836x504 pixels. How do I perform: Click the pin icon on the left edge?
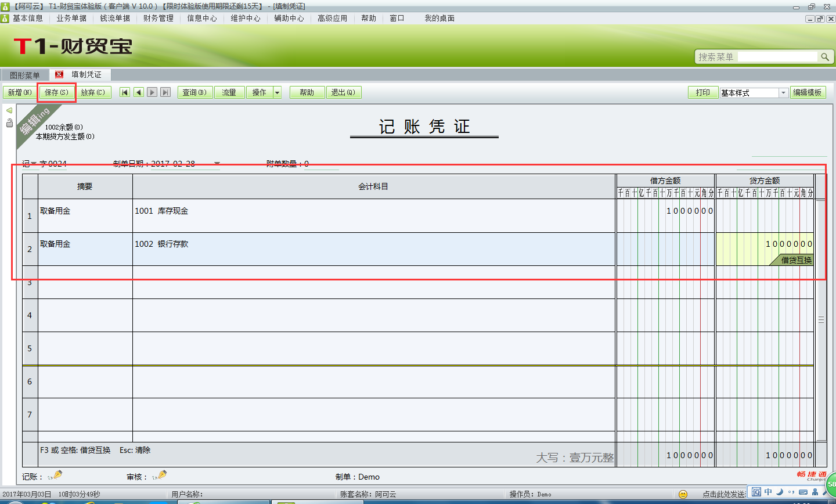8,123
